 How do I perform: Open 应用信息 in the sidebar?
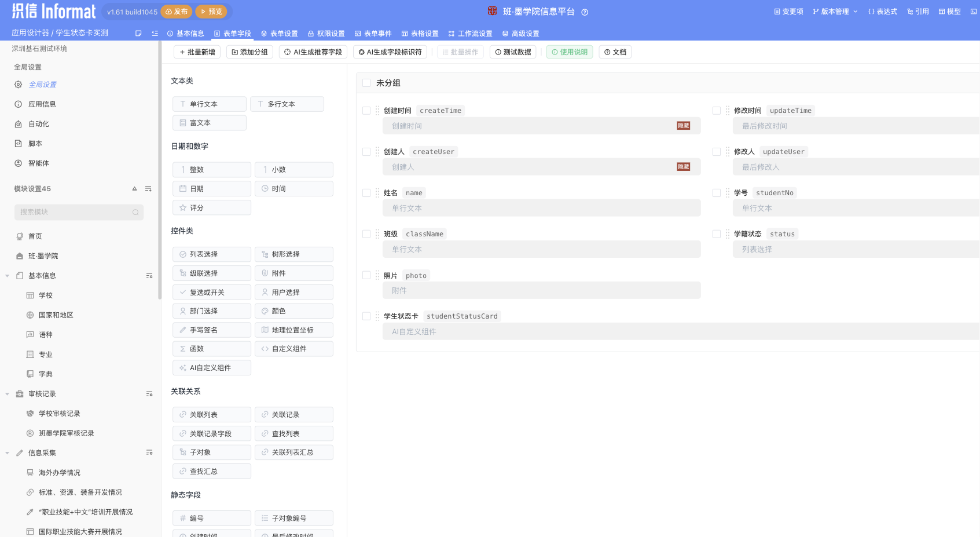[x=35, y=104]
